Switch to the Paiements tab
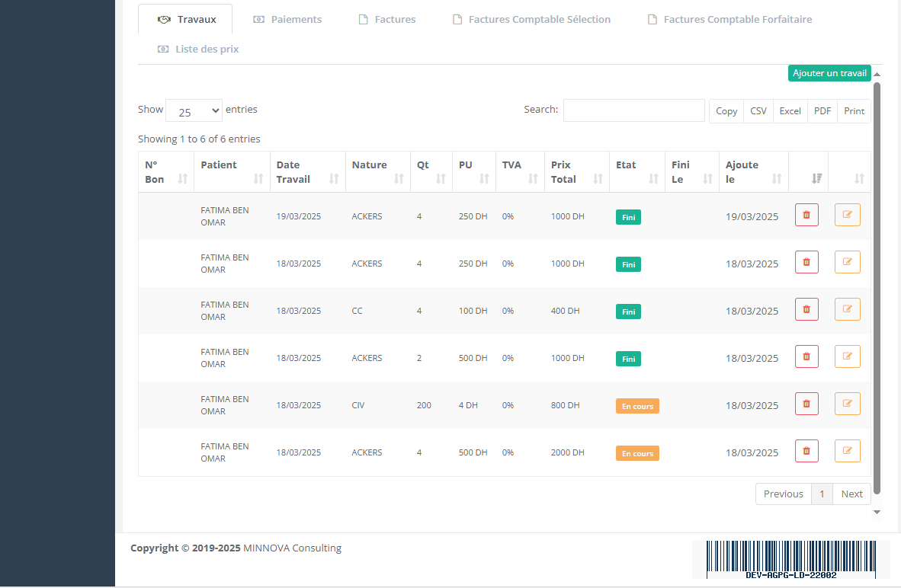The image size is (901, 588). pos(287,19)
